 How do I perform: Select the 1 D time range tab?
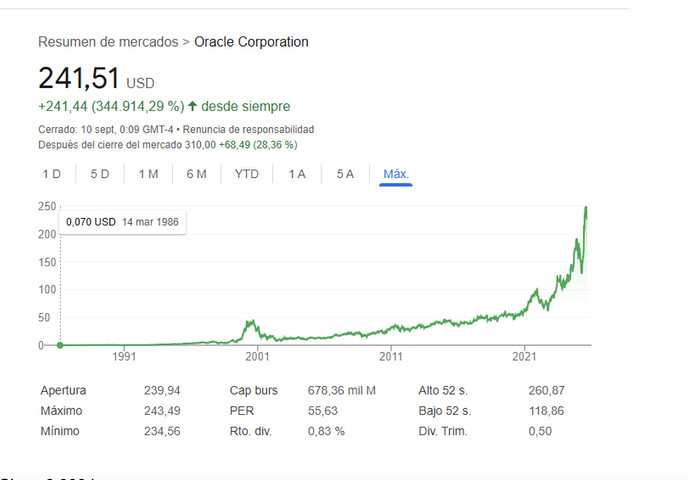point(52,174)
